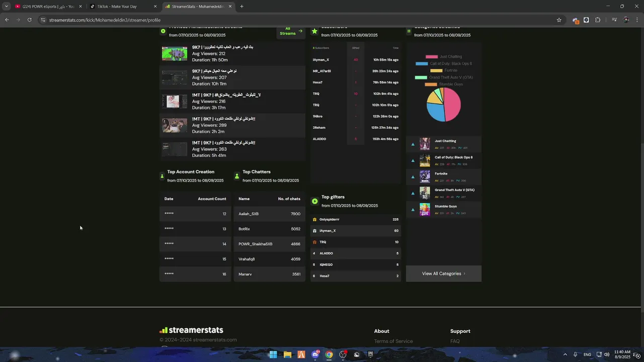Click the green person icon beside Top Account Creation

point(162,176)
